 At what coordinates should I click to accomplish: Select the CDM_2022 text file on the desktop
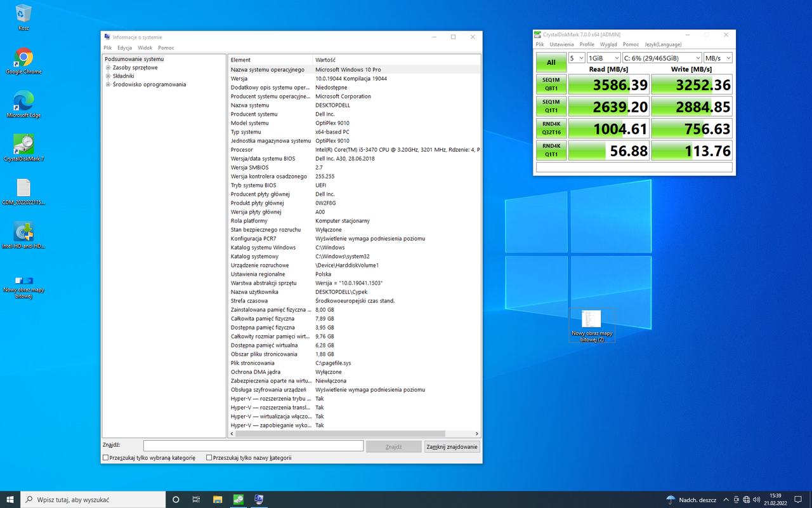23,192
